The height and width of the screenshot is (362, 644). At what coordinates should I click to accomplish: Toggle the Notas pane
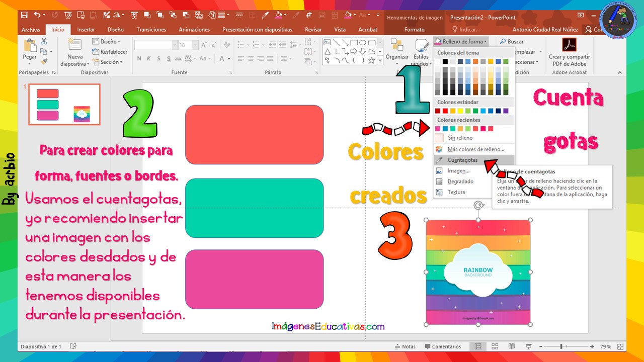(406, 346)
